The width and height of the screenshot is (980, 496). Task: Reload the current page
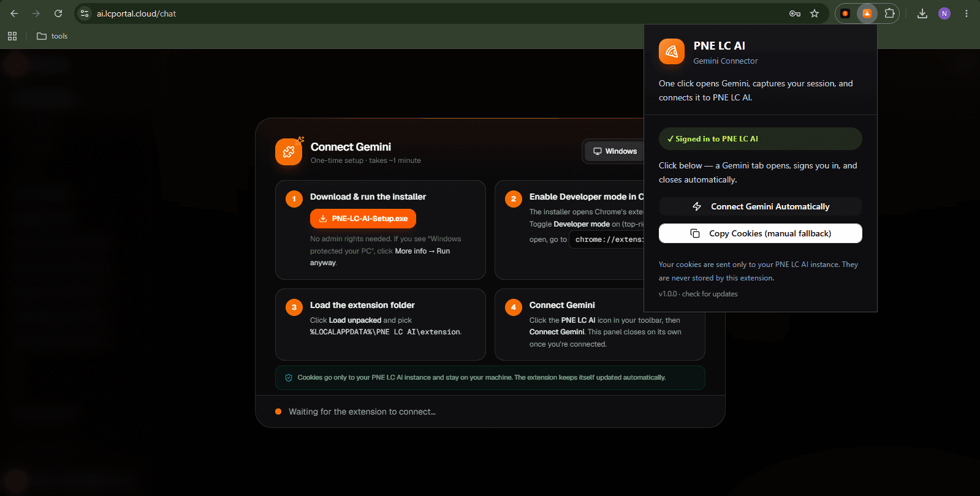click(x=58, y=13)
